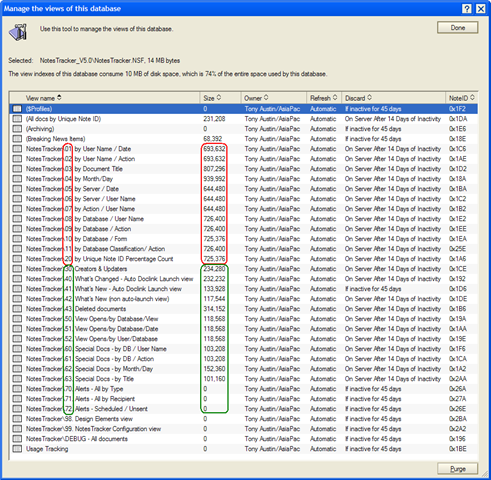
Task: Sort by the NoteID column header
Action: [462, 98]
